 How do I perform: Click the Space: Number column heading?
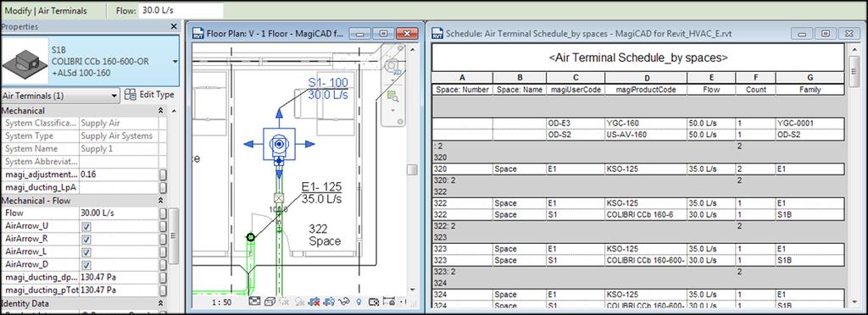click(x=462, y=90)
